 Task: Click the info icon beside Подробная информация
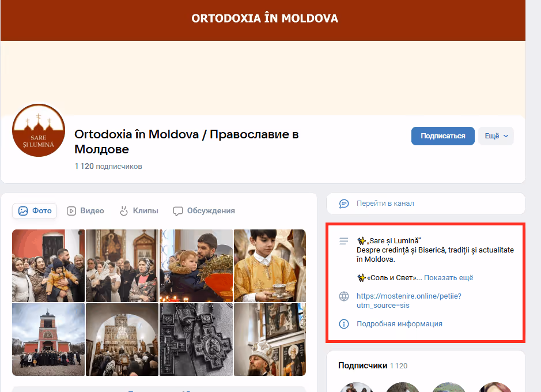(344, 323)
